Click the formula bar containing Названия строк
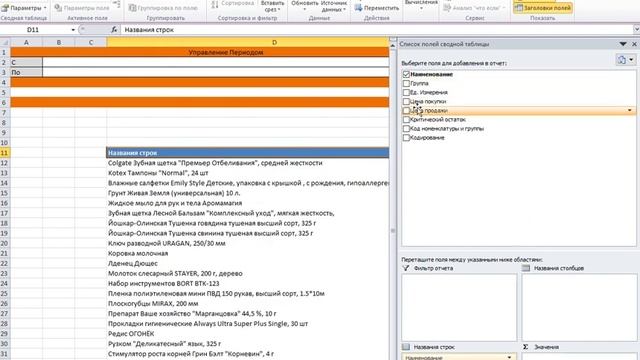This screenshot has height=360, width=640. tap(376, 30)
